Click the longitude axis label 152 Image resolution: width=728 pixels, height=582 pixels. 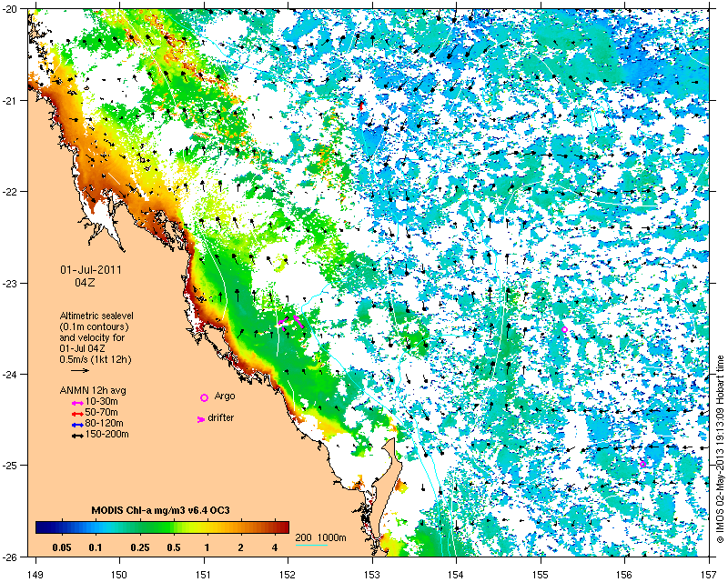[x=288, y=577]
